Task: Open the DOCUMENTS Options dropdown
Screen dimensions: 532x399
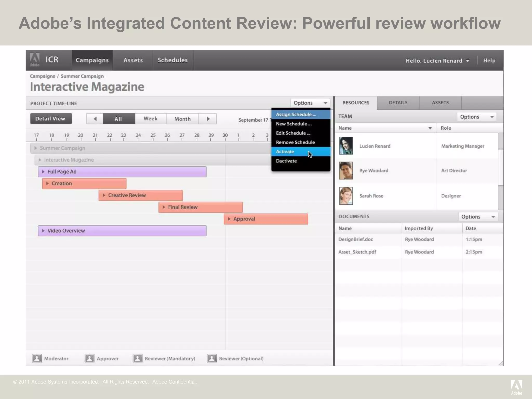Action: pyautogui.click(x=478, y=217)
